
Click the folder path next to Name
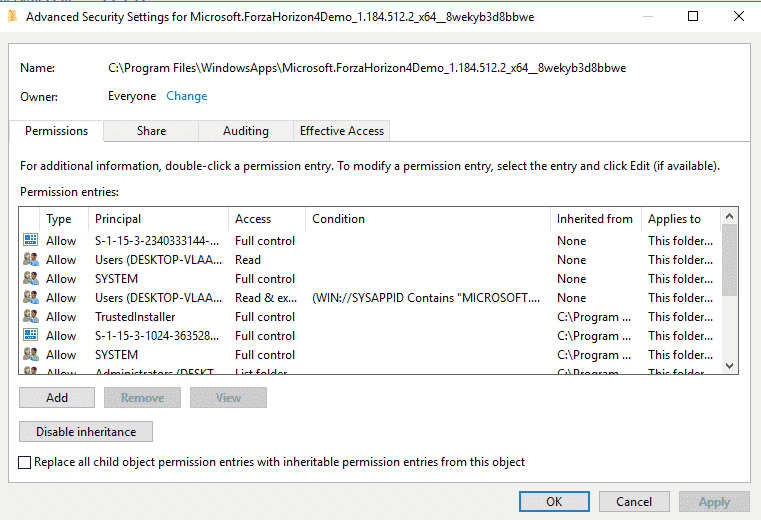pyautogui.click(x=367, y=68)
